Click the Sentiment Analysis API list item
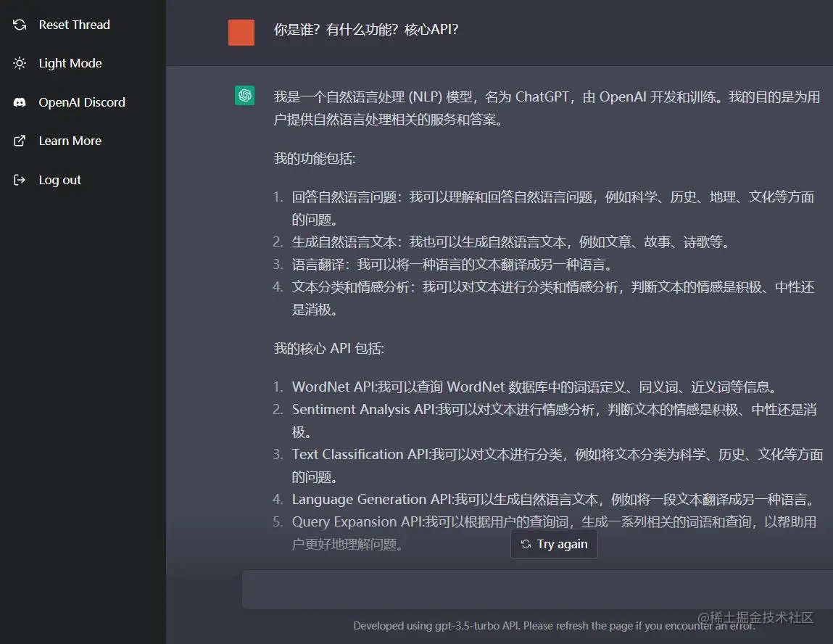The width and height of the screenshot is (833, 644). click(x=554, y=421)
